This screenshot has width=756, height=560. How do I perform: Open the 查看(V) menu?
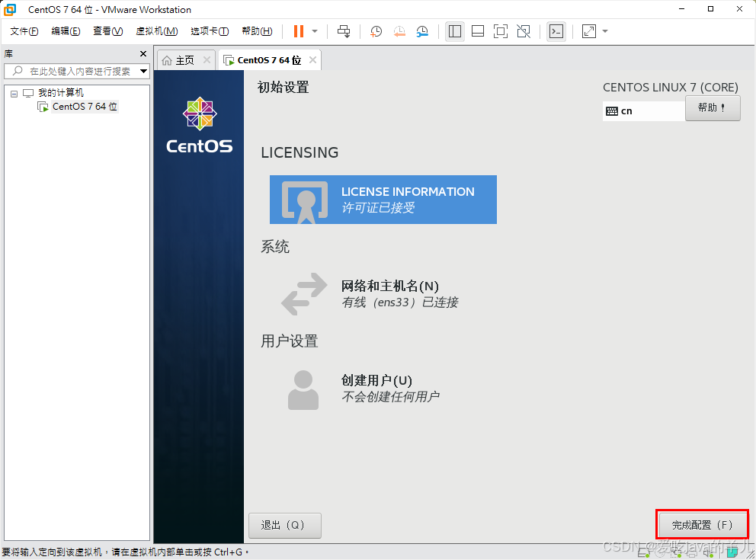click(x=108, y=31)
